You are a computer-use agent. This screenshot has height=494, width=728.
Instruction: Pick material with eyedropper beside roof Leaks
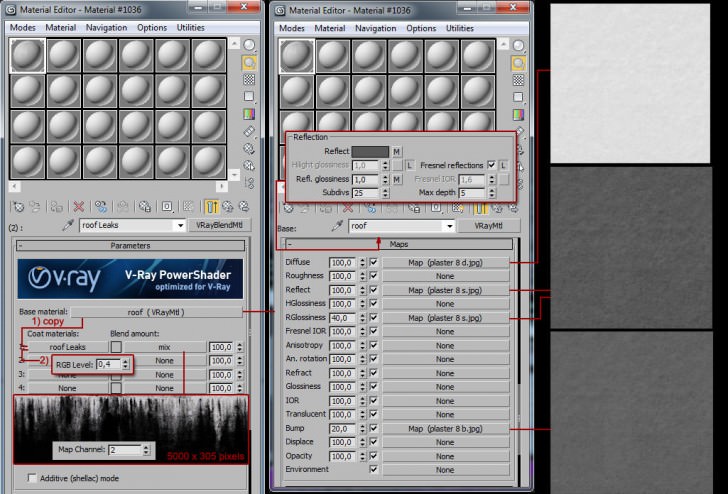(68, 226)
